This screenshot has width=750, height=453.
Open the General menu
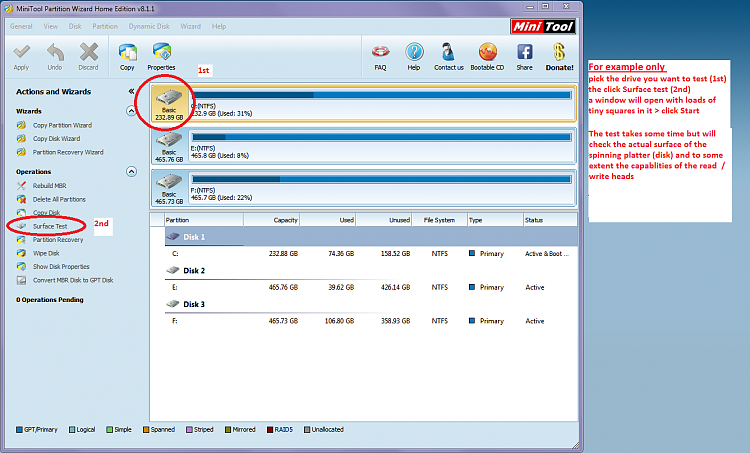21,26
